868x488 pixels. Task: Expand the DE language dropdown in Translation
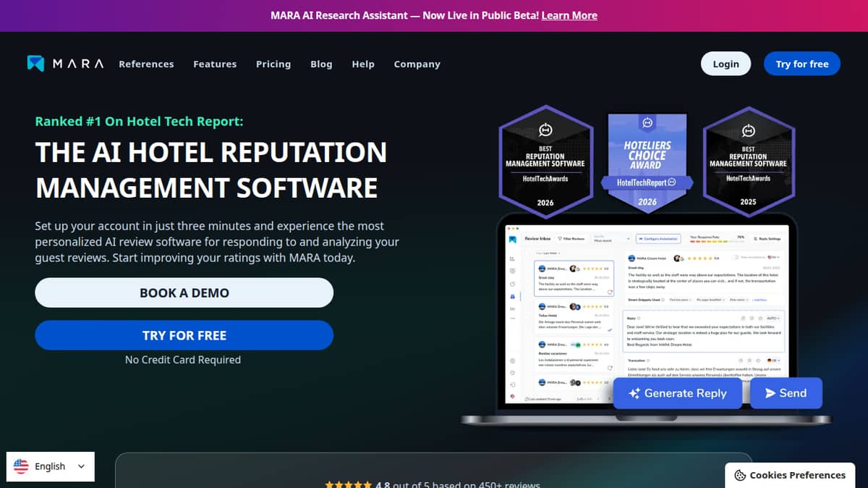click(773, 361)
